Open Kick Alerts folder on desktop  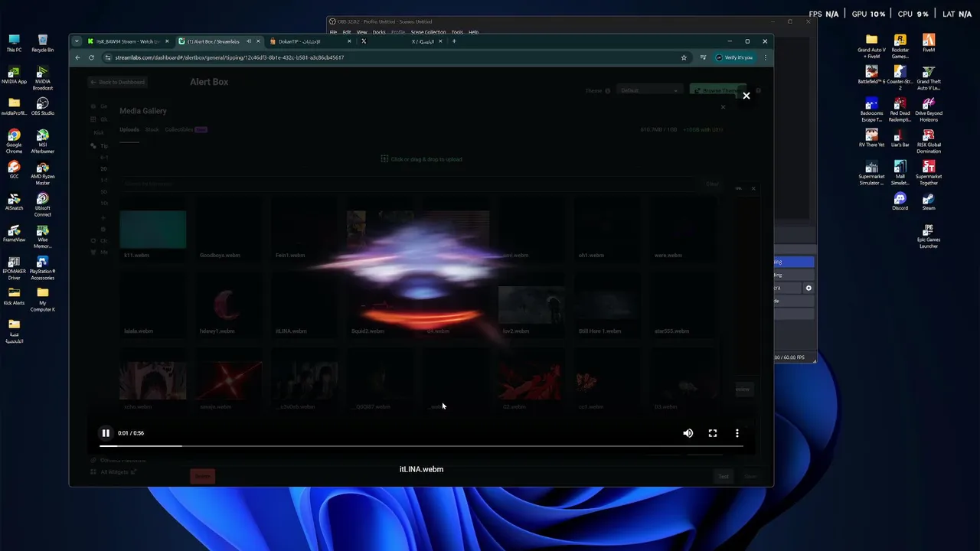14,296
